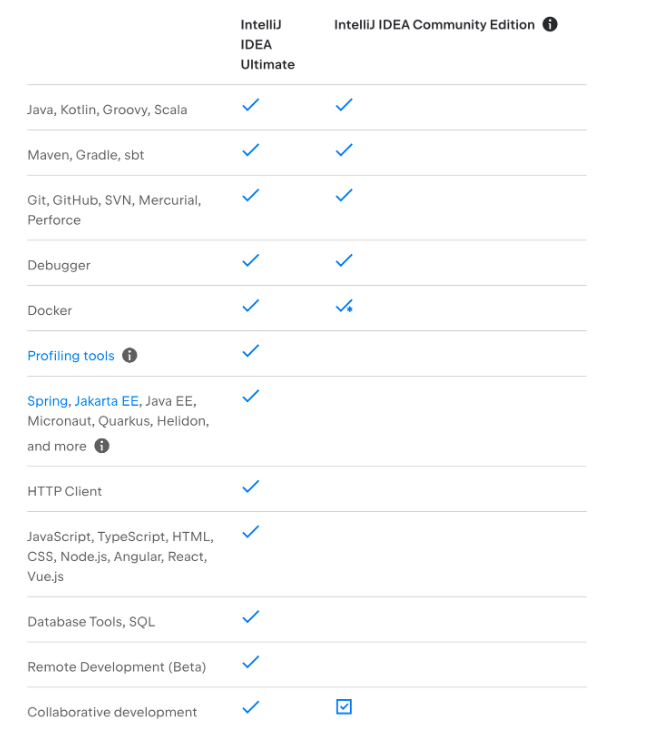Click Ultimate checkmark in HTTP Client row
Image resolution: width=649 pixels, height=740 pixels.
251,486
